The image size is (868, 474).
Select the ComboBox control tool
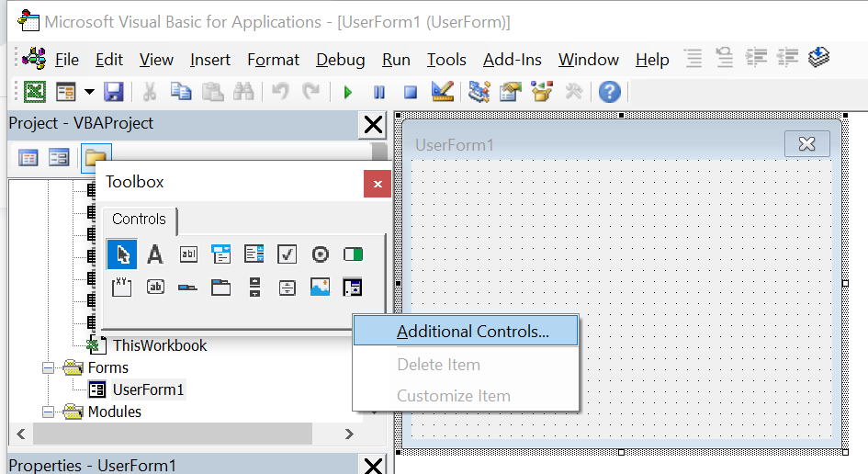pyautogui.click(x=220, y=254)
